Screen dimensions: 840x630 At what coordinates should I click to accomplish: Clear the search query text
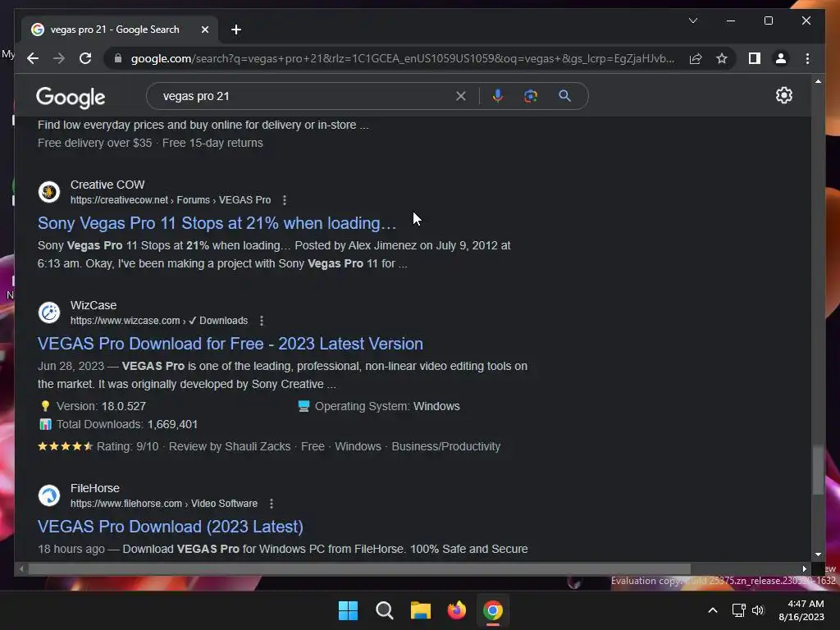[461, 96]
